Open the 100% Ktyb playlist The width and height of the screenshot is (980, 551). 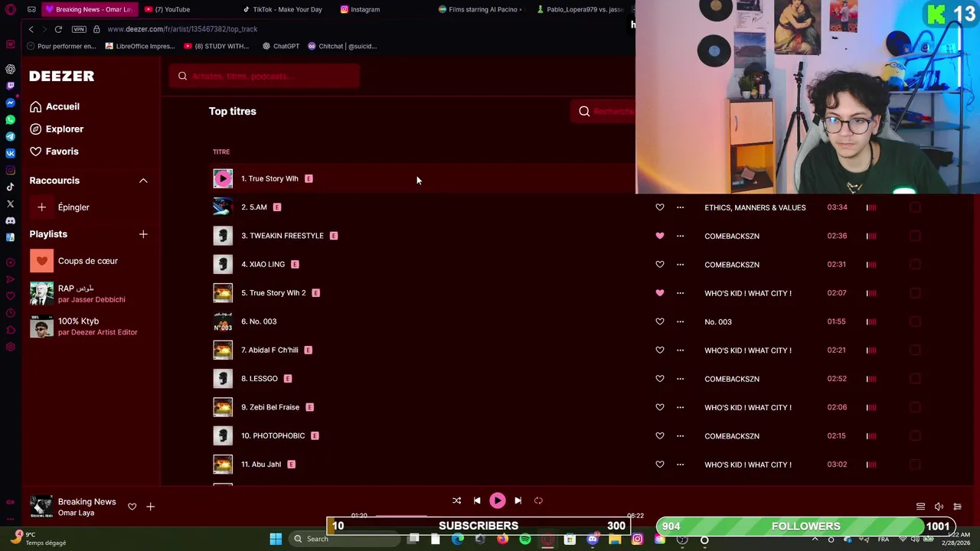point(83,327)
